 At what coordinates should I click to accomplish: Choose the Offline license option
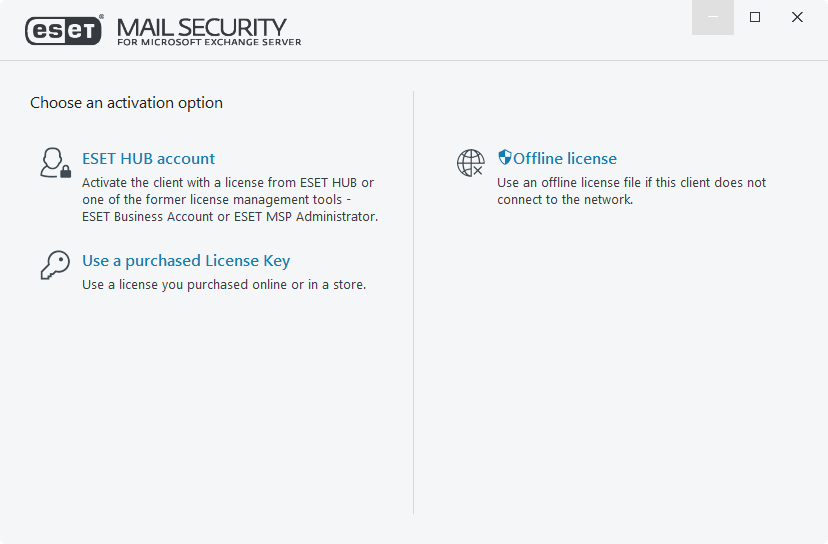(x=565, y=158)
